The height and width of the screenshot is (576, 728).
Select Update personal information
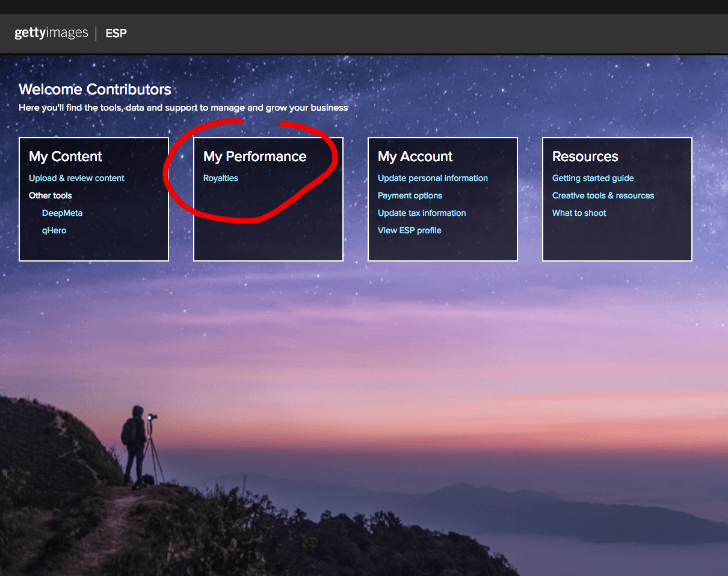pyautogui.click(x=433, y=178)
